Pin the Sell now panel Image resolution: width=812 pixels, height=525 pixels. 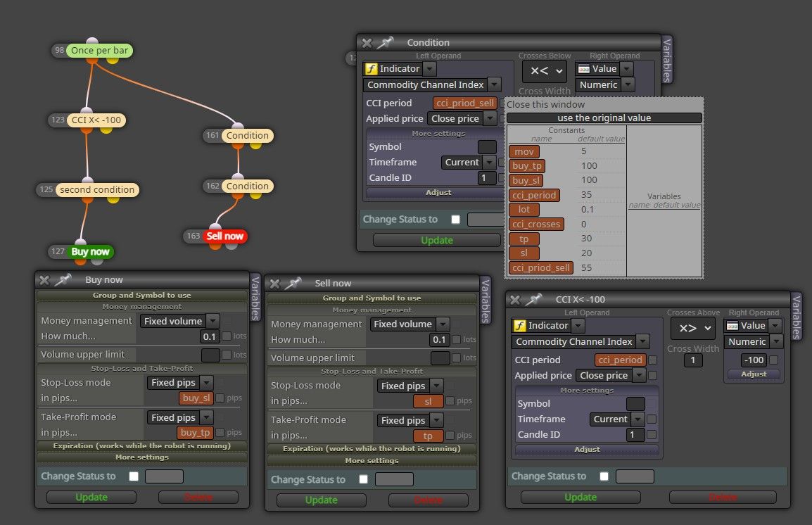(x=293, y=283)
